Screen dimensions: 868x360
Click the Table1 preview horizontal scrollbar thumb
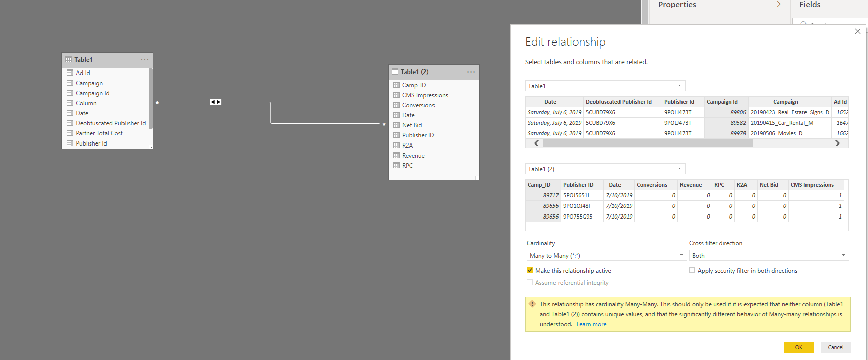648,143
